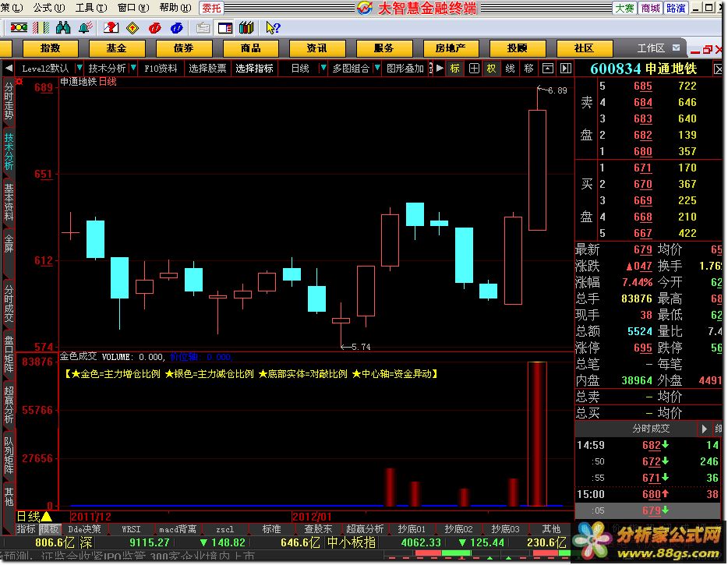Click 选择指标 in the chart toolbar
Screen dimensions: 728x565
pyautogui.click(x=254, y=69)
